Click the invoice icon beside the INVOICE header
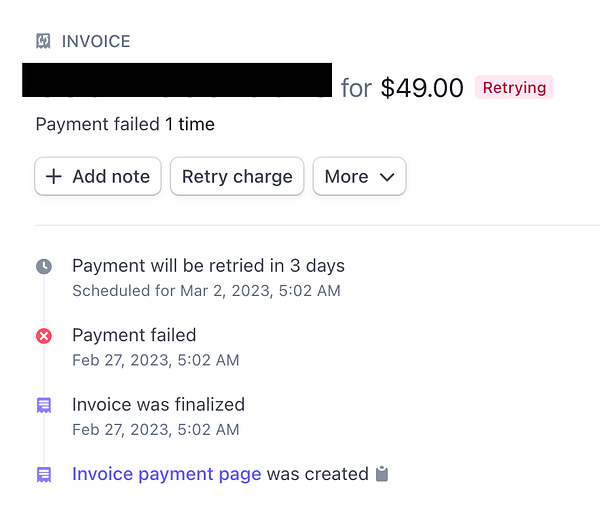 click(x=43, y=41)
